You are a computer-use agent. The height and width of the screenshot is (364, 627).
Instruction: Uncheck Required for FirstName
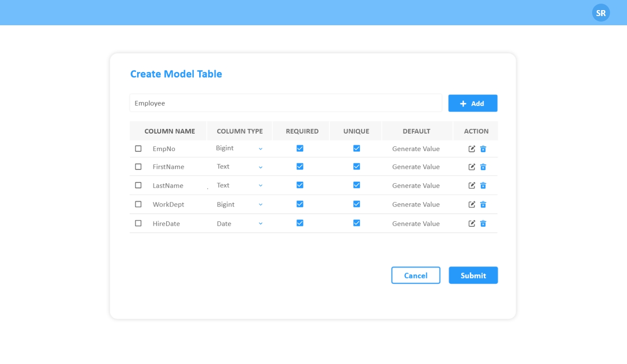tap(300, 167)
